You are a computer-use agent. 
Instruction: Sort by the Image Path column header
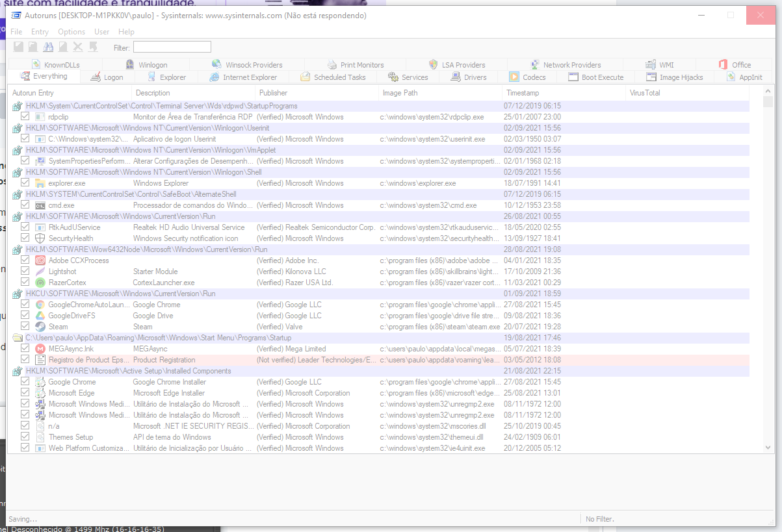pyautogui.click(x=441, y=93)
